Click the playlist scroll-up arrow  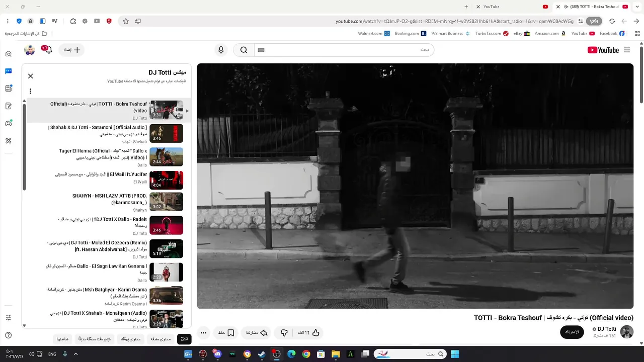pyautogui.click(x=24, y=101)
